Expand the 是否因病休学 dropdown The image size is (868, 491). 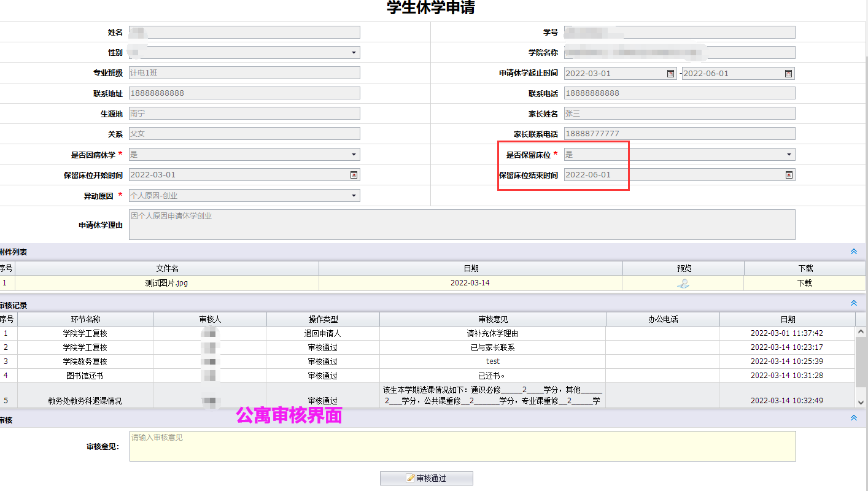click(x=354, y=155)
